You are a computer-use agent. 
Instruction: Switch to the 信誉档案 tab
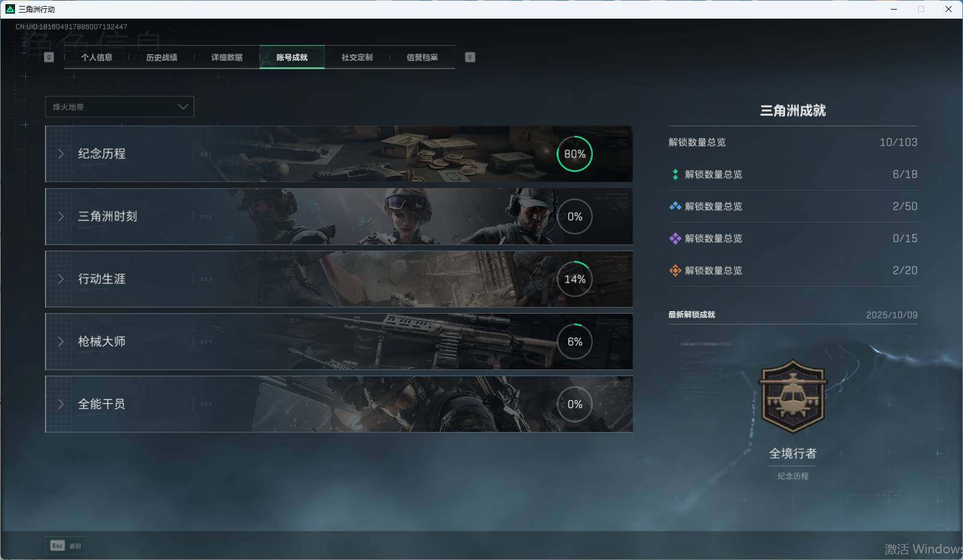point(422,57)
